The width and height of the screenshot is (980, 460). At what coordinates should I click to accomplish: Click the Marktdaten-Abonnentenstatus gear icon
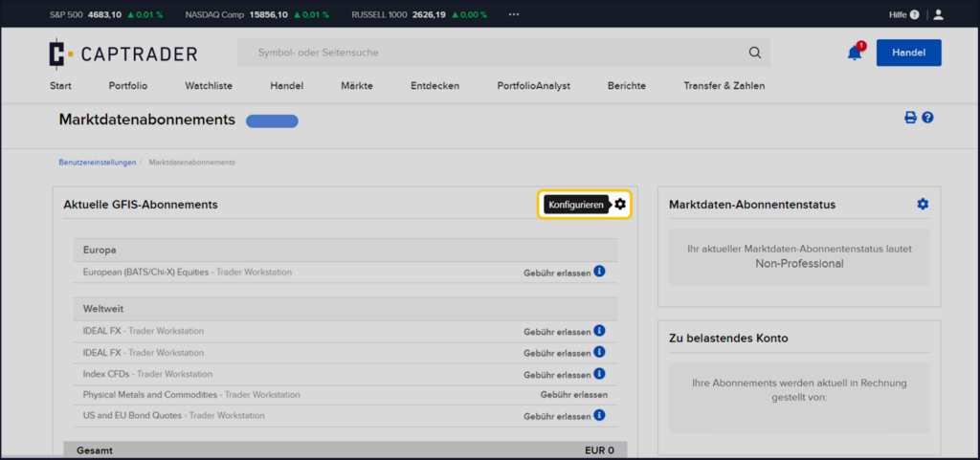click(923, 204)
